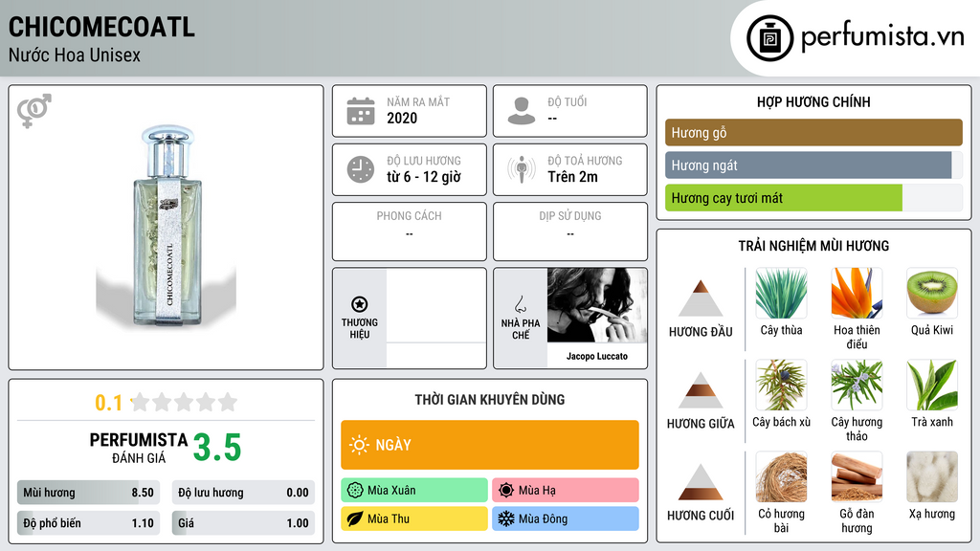Click the 'Trên 2m' sillage value
The height and width of the screenshot is (551, 980).
(572, 177)
